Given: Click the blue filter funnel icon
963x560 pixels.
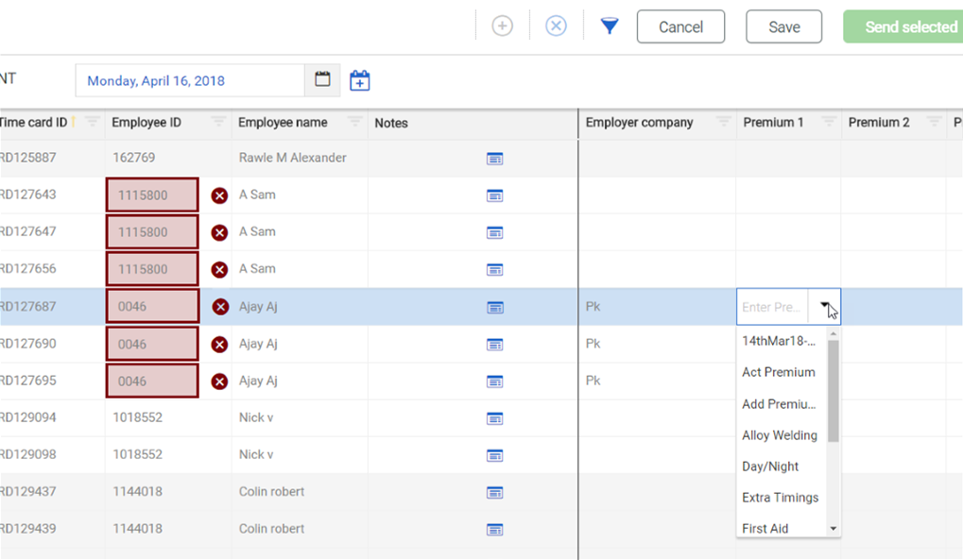Looking at the screenshot, I should (x=610, y=26).
